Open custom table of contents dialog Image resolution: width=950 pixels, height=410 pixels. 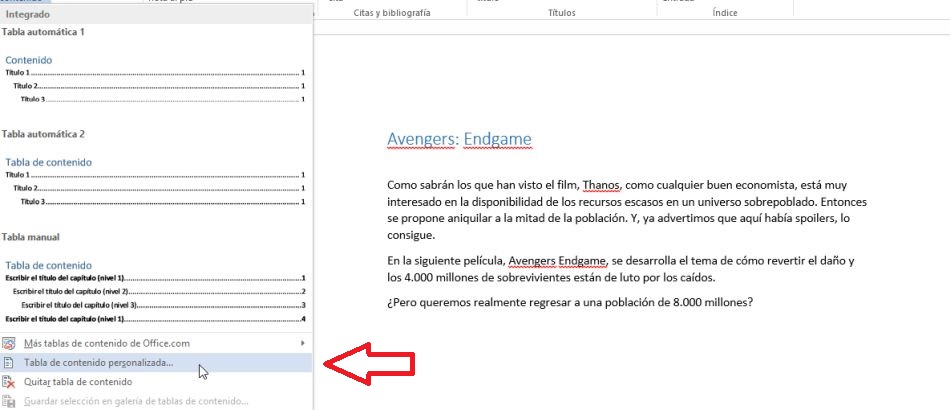click(x=156, y=363)
